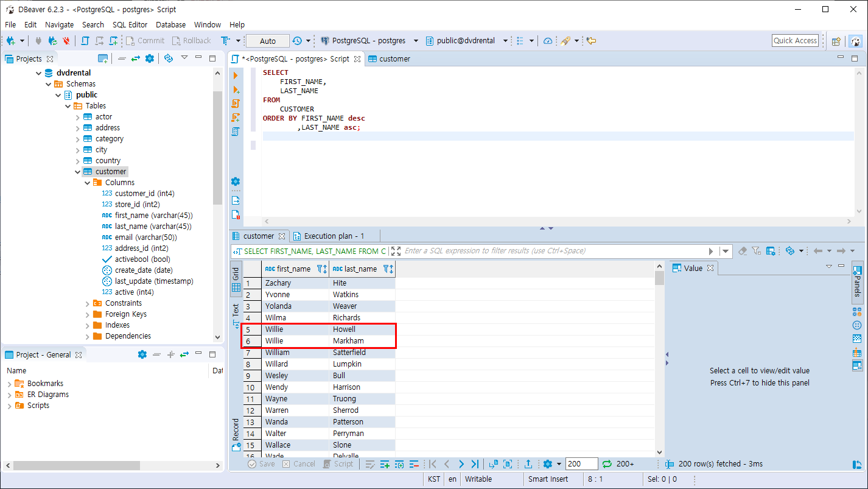Click the filter/sort icon on last_name column
868x489 pixels.
[388, 269]
